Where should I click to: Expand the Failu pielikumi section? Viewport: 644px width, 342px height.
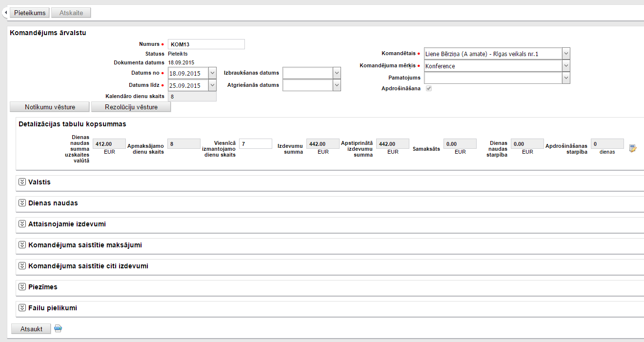(21, 308)
